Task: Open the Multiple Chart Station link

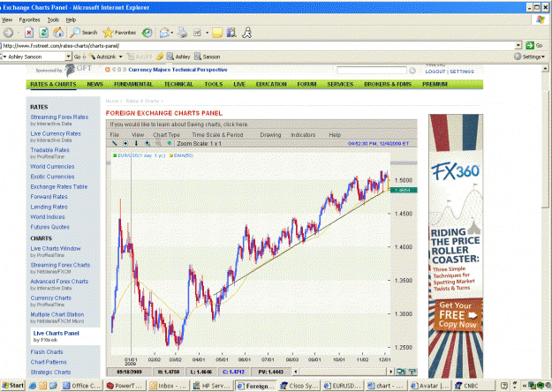Action: tap(57, 314)
